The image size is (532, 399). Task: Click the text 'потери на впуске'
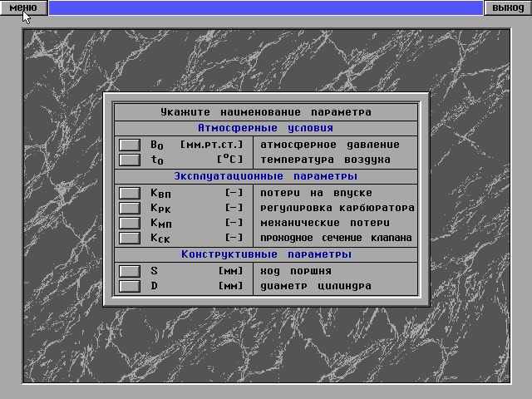tap(316, 193)
